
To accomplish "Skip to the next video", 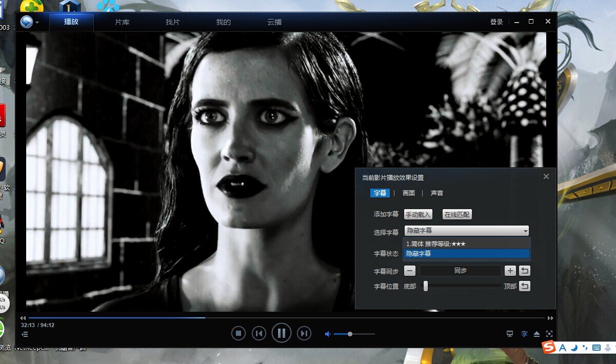I will [x=304, y=334].
